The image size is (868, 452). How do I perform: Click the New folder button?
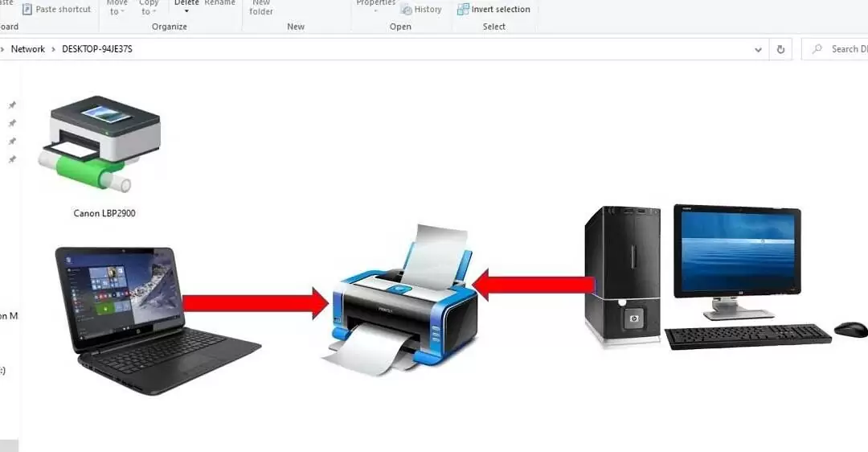click(261, 7)
